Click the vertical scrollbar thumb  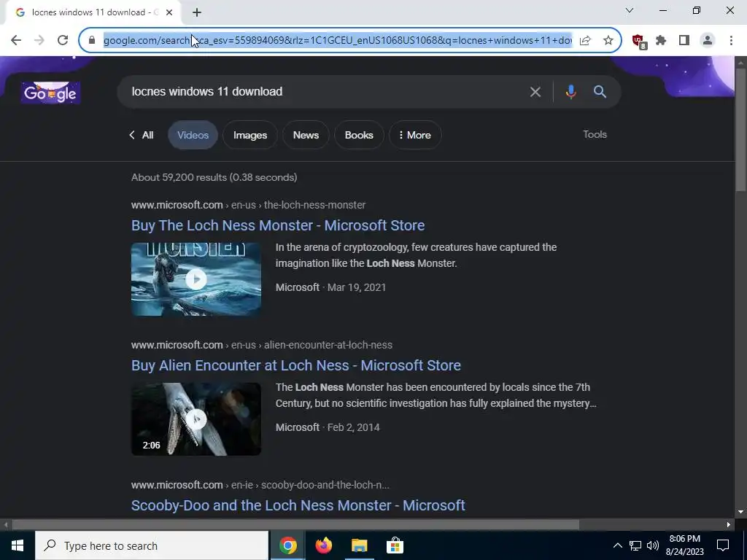[741, 130]
